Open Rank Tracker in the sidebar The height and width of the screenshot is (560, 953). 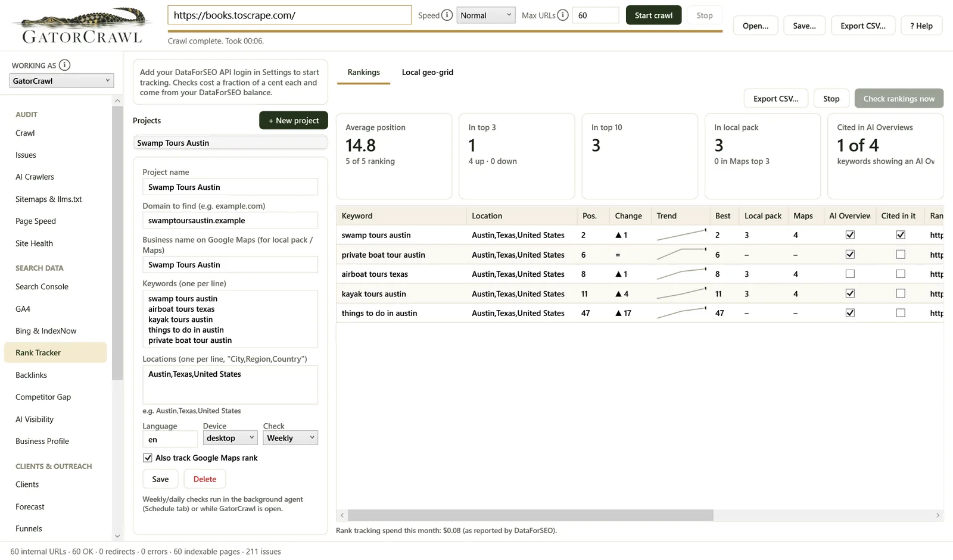pos(55,353)
